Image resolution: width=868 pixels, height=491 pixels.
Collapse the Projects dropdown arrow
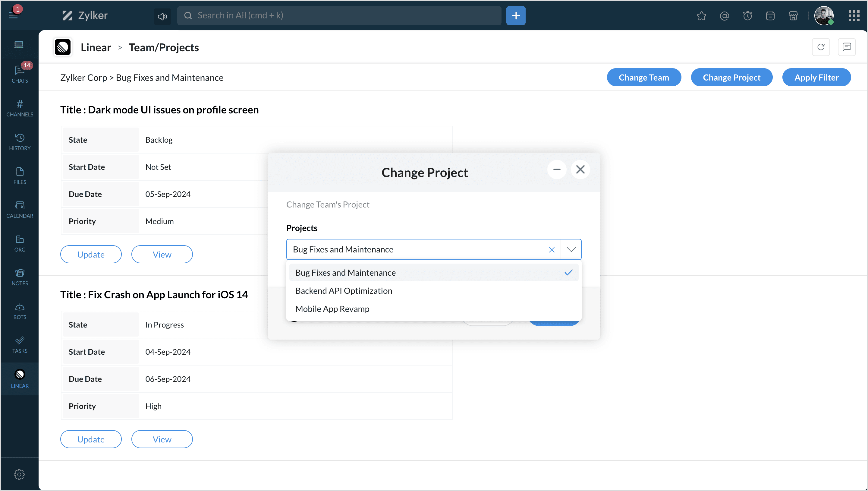coord(571,249)
